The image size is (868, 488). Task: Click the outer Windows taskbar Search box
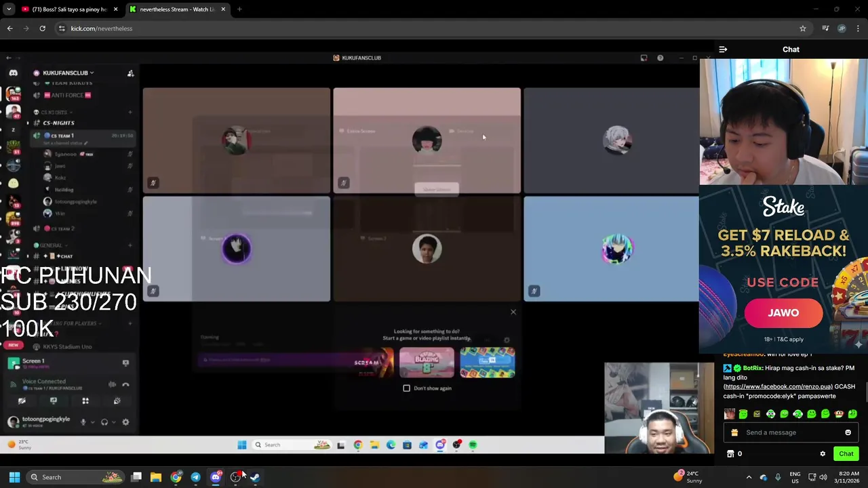[x=76, y=477]
